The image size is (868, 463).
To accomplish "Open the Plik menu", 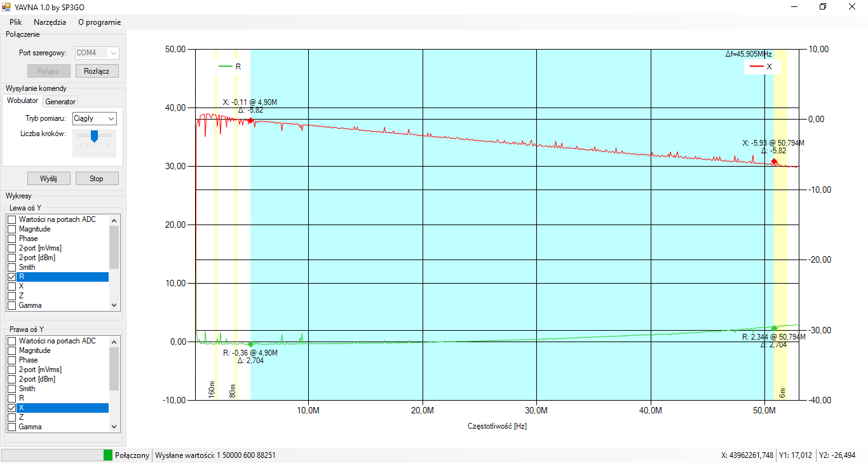I will pyautogui.click(x=16, y=22).
